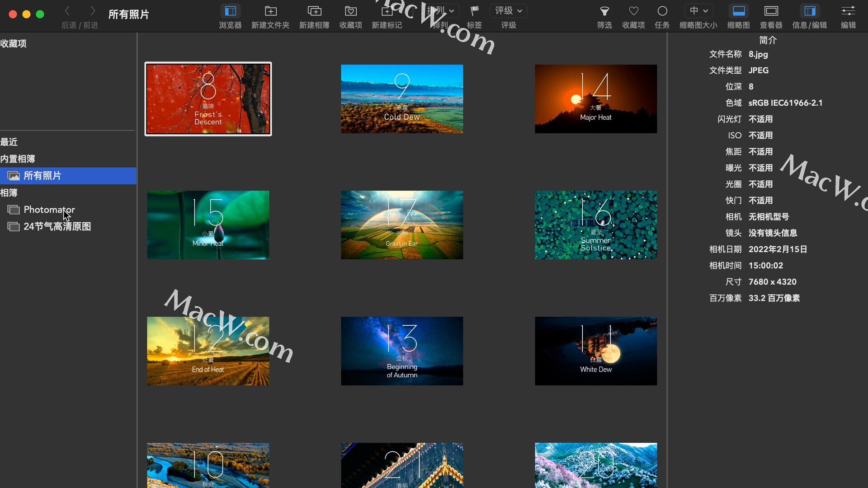
Task: Select the Cold Dew photo thumbnail
Action: pyautogui.click(x=402, y=99)
